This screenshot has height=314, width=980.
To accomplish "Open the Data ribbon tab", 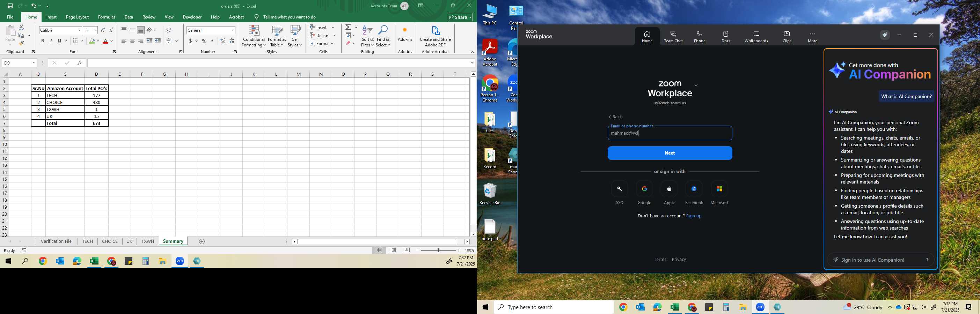I will click(x=129, y=17).
